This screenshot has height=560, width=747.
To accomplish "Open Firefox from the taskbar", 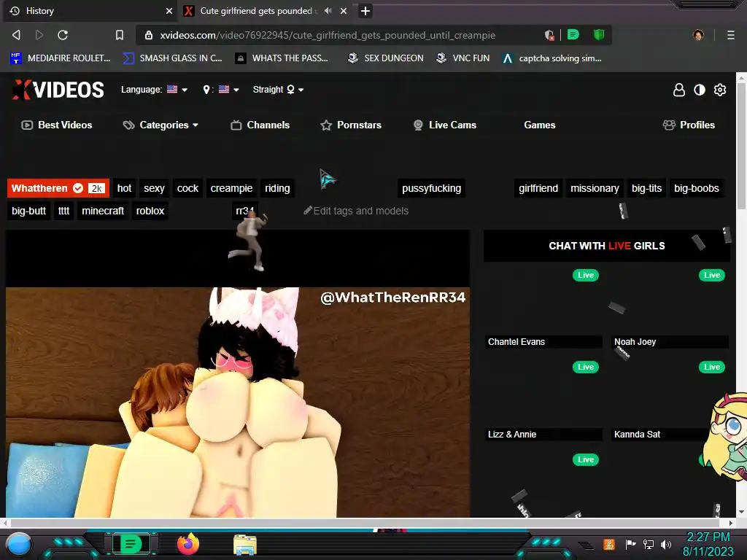I will 188,544.
